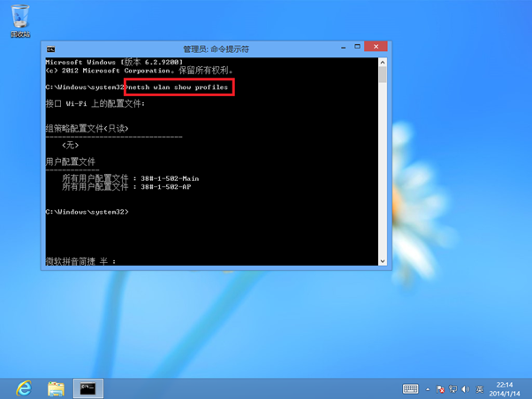Click the window title "管理员: 命令提示符"
Viewport: 532px width, 399px height.
coord(217,49)
